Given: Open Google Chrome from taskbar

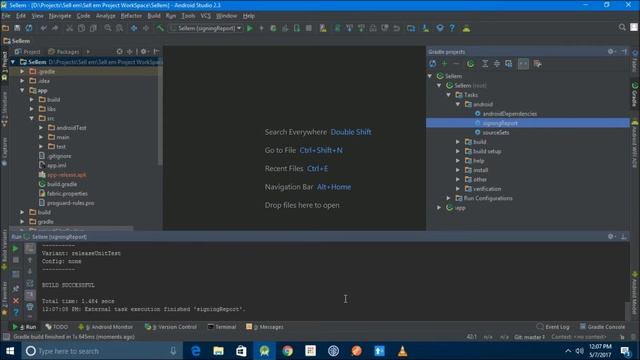Looking at the screenshot, I should pyautogui.click(x=288, y=351).
